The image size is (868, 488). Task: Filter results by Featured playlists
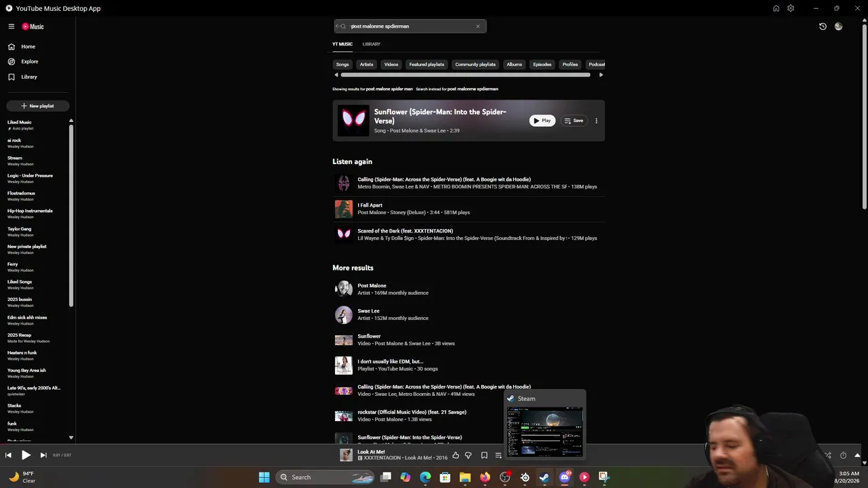(427, 64)
